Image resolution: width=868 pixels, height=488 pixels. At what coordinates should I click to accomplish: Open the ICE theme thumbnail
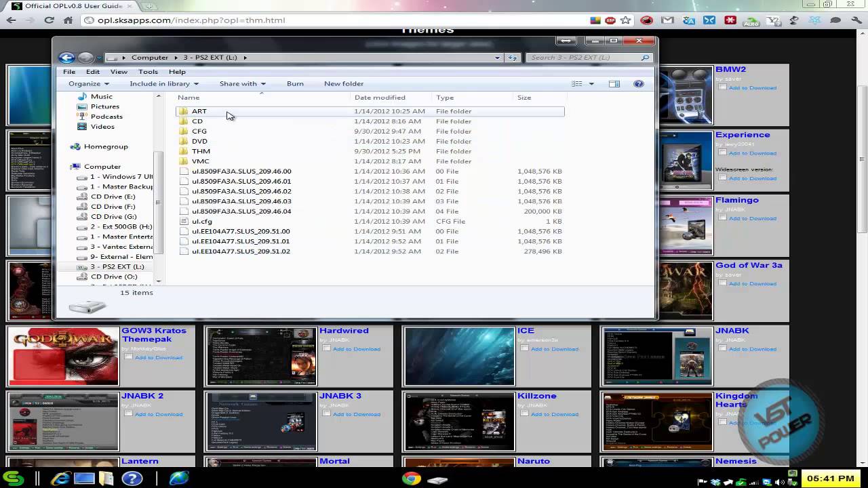tap(459, 357)
